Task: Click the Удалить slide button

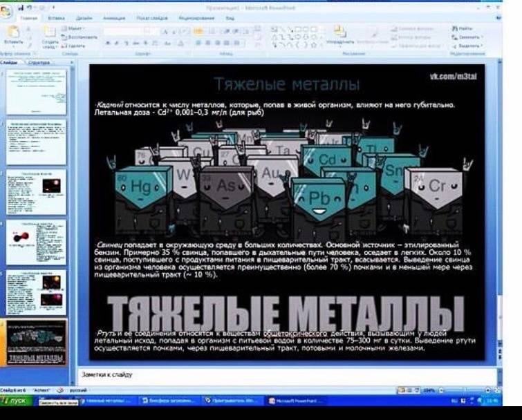Action: (73, 46)
